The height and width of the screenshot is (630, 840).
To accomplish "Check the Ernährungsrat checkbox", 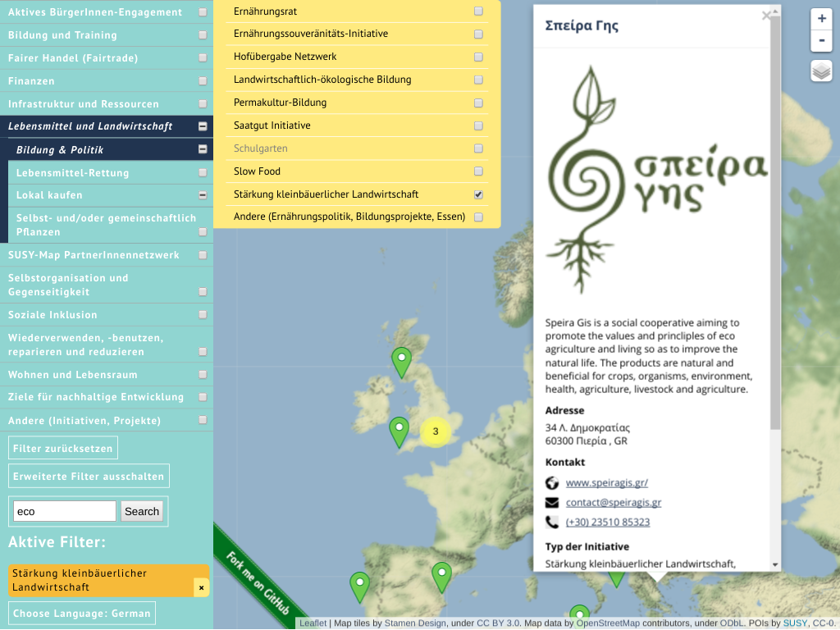I will click(x=478, y=11).
